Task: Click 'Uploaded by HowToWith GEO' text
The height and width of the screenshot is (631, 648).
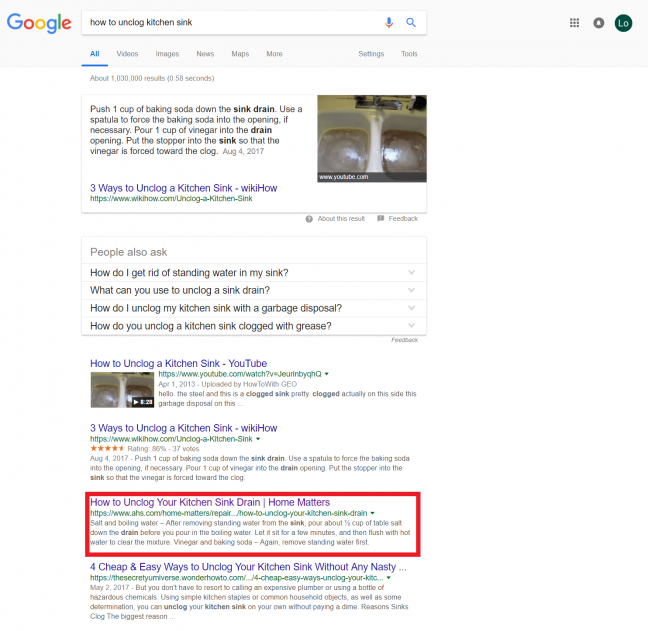Action: (x=249, y=384)
